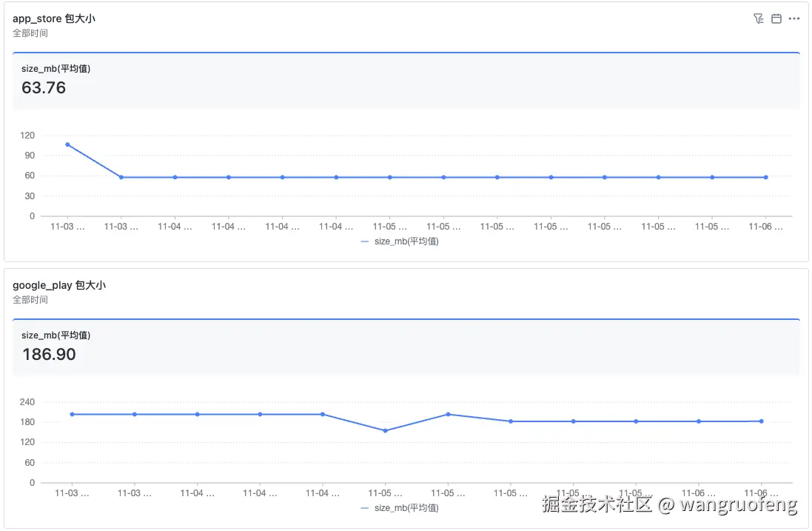Open the filter icon on app_store panel
812x531 pixels.
[759, 19]
